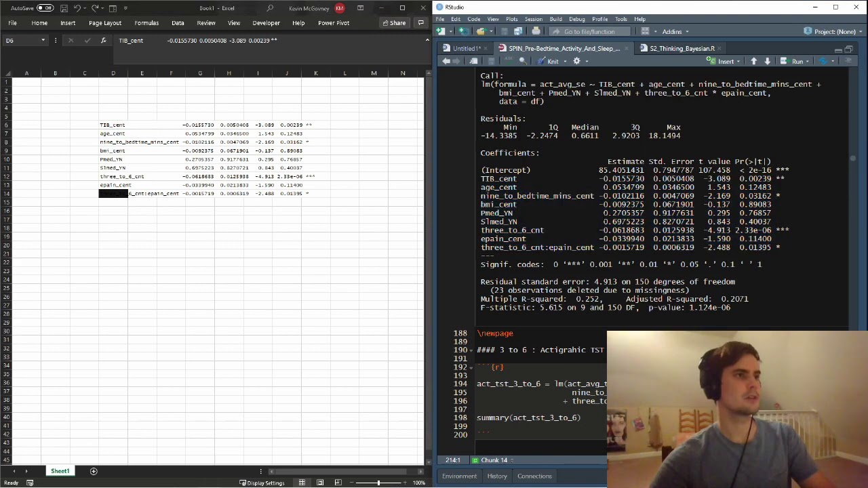Open RMarkdown gear settings icon
The width and height of the screenshot is (868, 488).
click(x=577, y=61)
